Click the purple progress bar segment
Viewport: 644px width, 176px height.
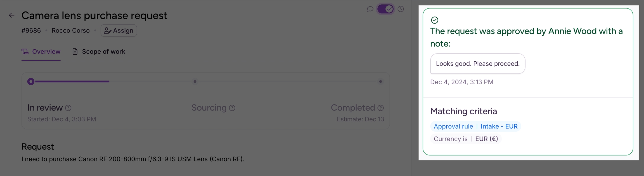pyautogui.click(x=72, y=82)
